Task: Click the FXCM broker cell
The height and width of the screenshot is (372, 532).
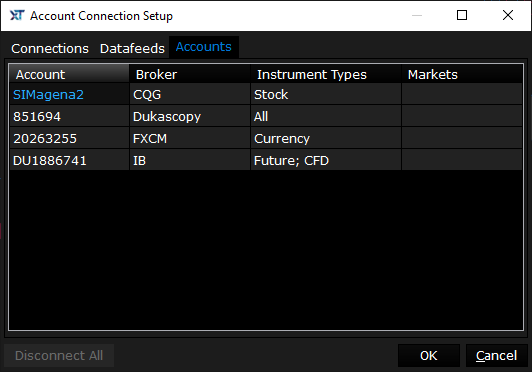Action: [x=190, y=138]
